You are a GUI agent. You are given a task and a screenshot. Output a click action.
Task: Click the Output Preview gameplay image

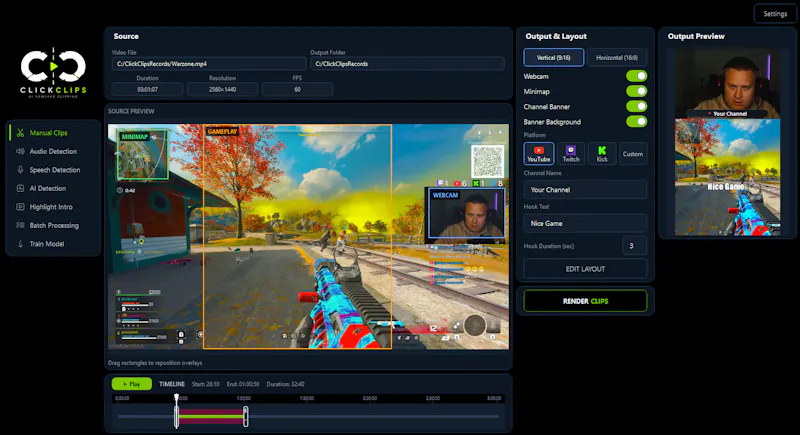click(x=728, y=177)
